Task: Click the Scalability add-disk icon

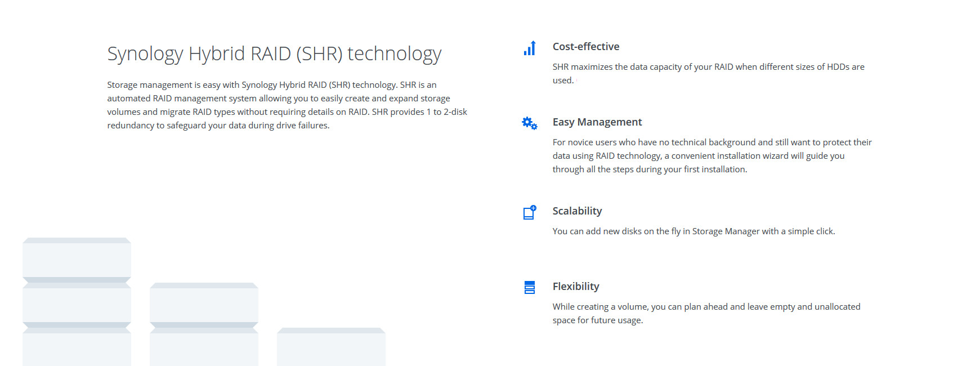Action: [x=530, y=212]
